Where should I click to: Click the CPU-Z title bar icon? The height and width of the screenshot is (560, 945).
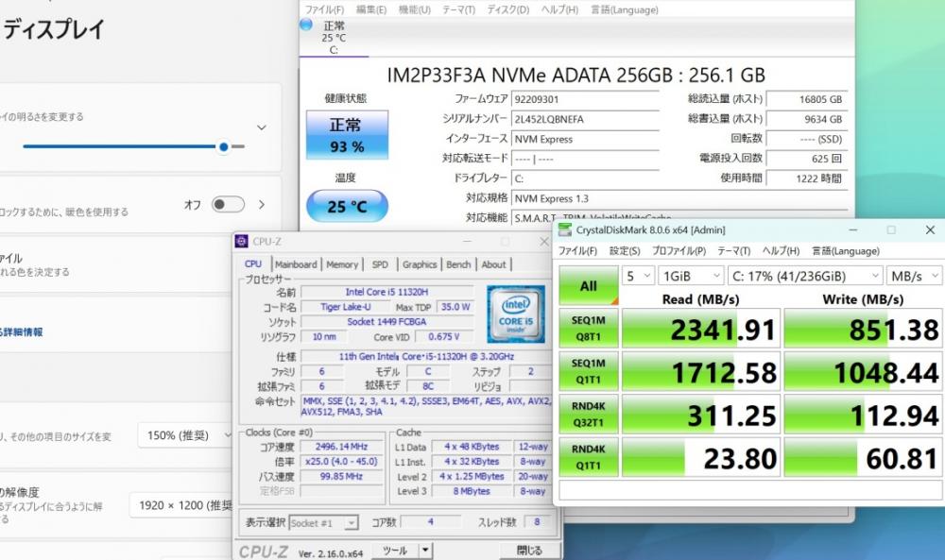pos(242,242)
